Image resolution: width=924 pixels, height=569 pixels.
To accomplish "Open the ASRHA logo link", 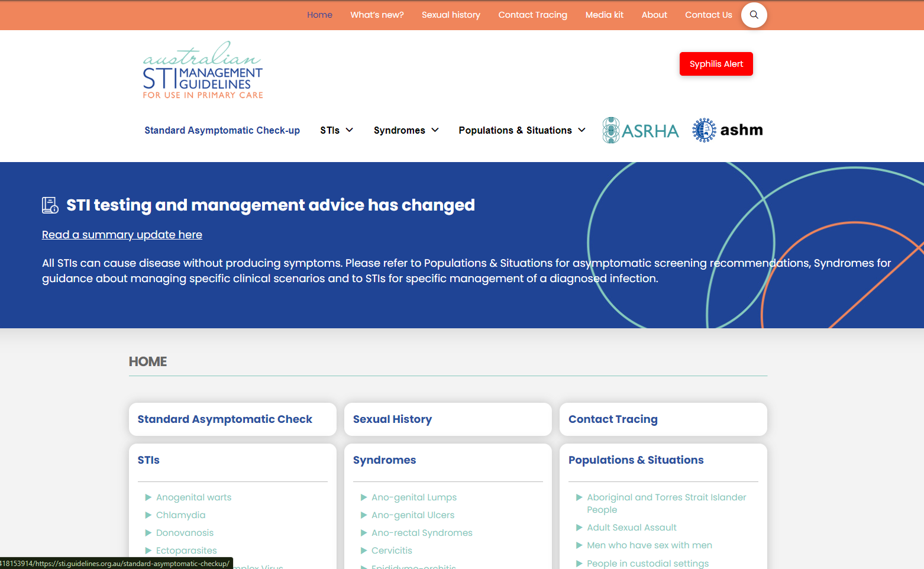I will tap(641, 130).
